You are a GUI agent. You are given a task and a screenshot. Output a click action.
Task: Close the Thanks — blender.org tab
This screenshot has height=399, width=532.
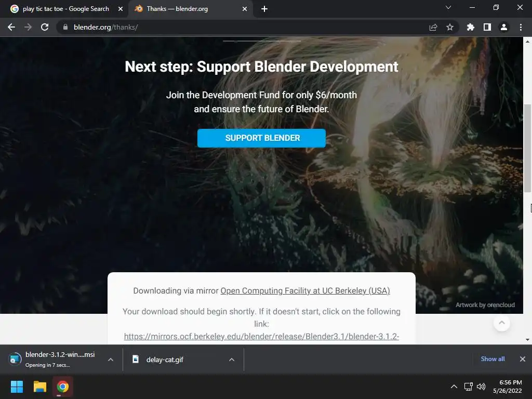pyautogui.click(x=245, y=9)
